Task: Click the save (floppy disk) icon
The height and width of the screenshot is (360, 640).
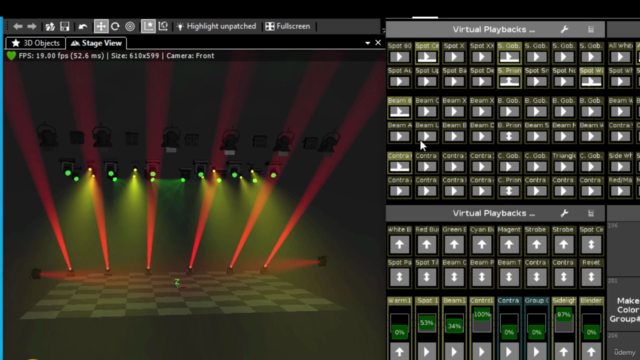Action: pos(64,27)
